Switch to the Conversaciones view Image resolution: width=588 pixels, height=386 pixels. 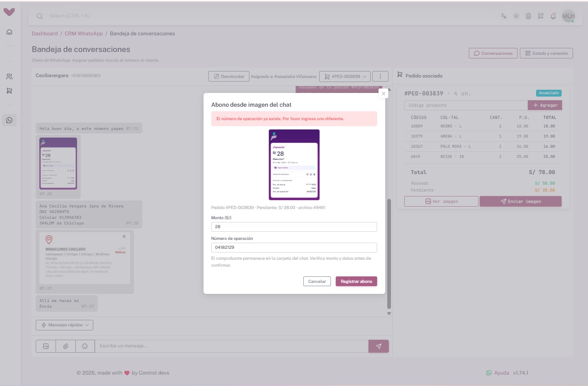493,53
